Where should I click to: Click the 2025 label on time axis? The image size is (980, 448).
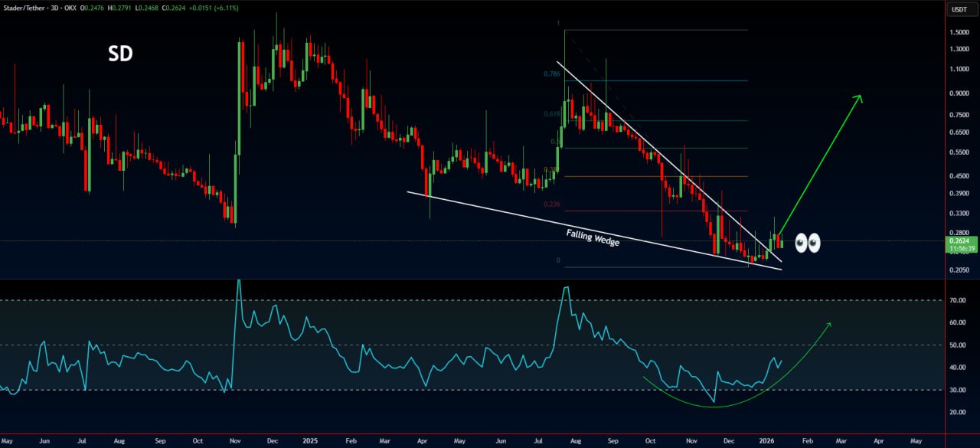(311, 442)
